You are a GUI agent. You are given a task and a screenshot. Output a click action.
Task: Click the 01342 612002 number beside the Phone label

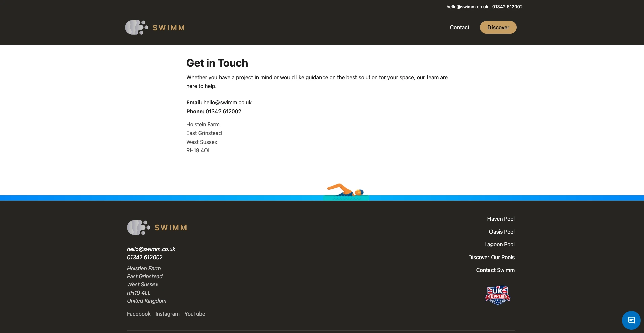click(224, 111)
